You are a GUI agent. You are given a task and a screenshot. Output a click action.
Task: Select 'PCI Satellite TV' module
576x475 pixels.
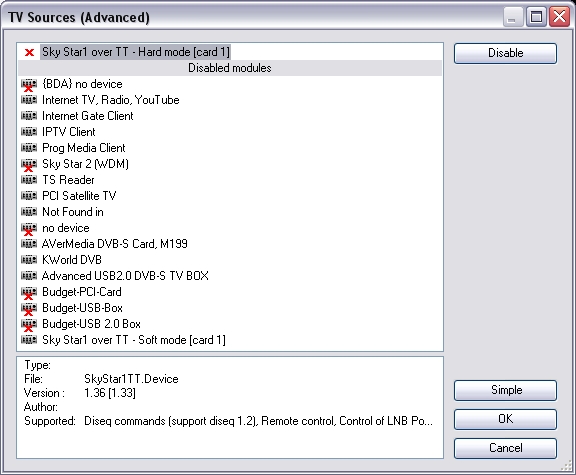(79, 196)
